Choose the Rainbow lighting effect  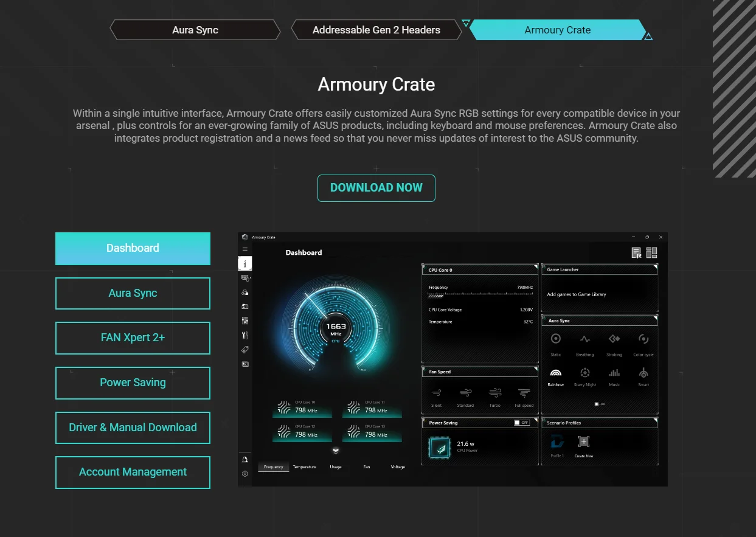[x=556, y=376]
